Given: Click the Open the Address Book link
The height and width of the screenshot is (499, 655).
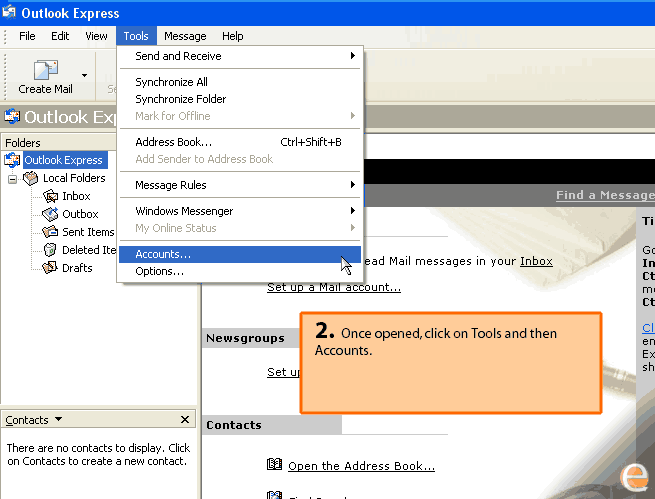Looking at the screenshot, I should click(361, 466).
